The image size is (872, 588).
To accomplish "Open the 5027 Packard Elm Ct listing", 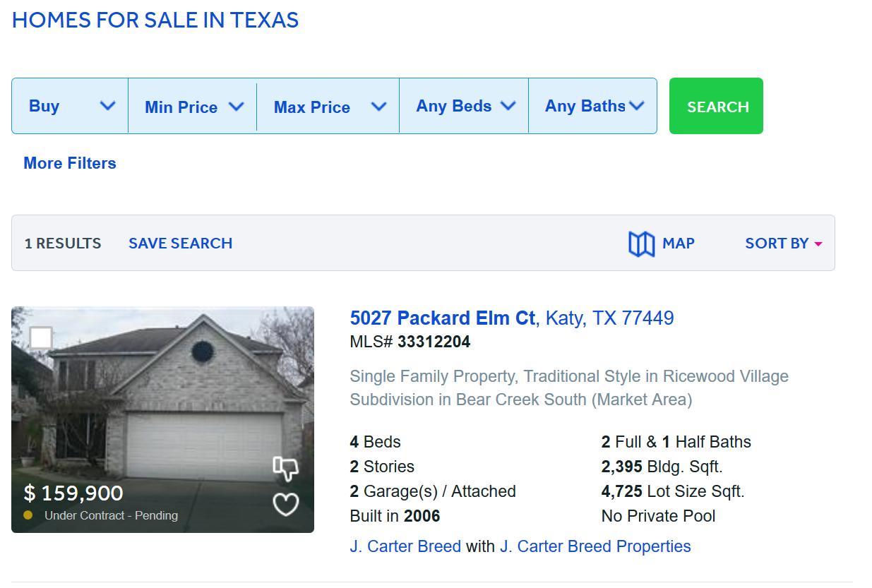I will coord(442,318).
